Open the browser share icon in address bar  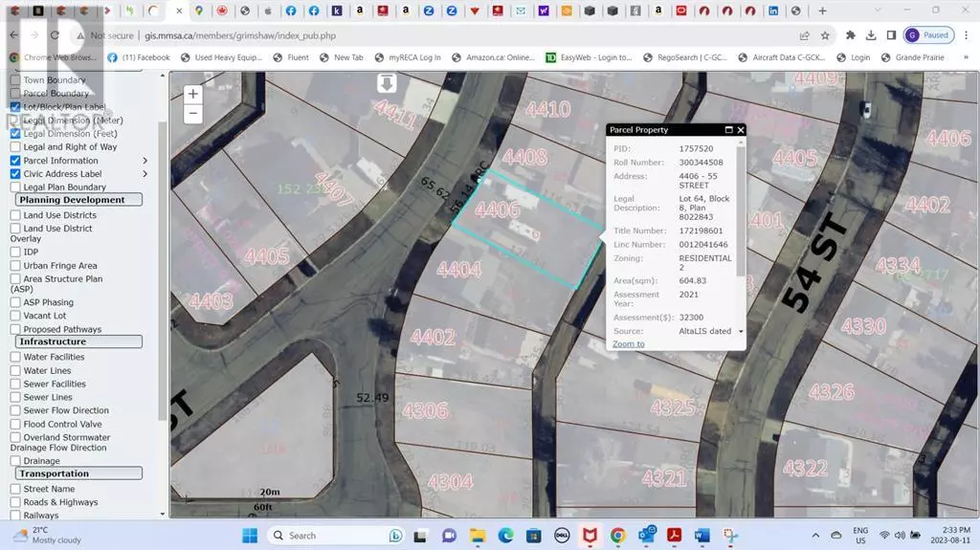(x=805, y=35)
